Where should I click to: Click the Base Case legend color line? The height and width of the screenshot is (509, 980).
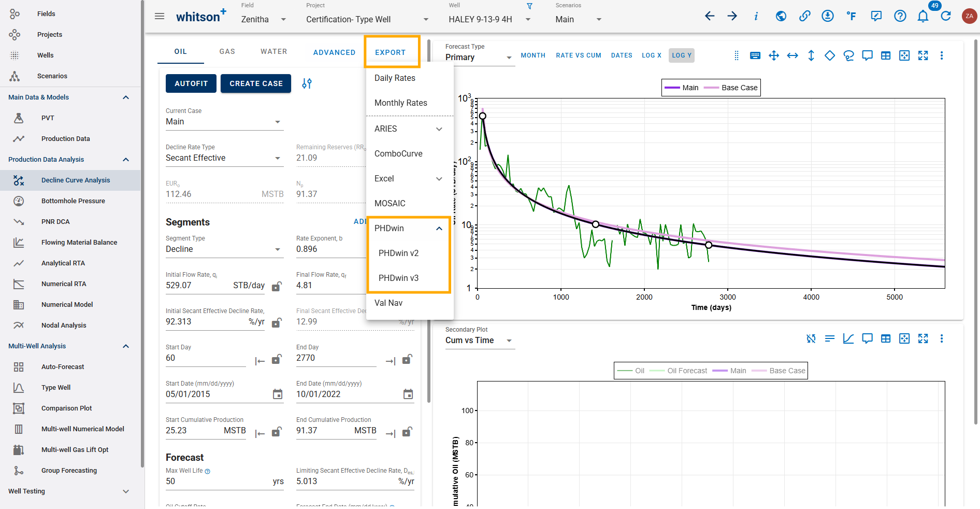pyautogui.click(x=711, y=88)
